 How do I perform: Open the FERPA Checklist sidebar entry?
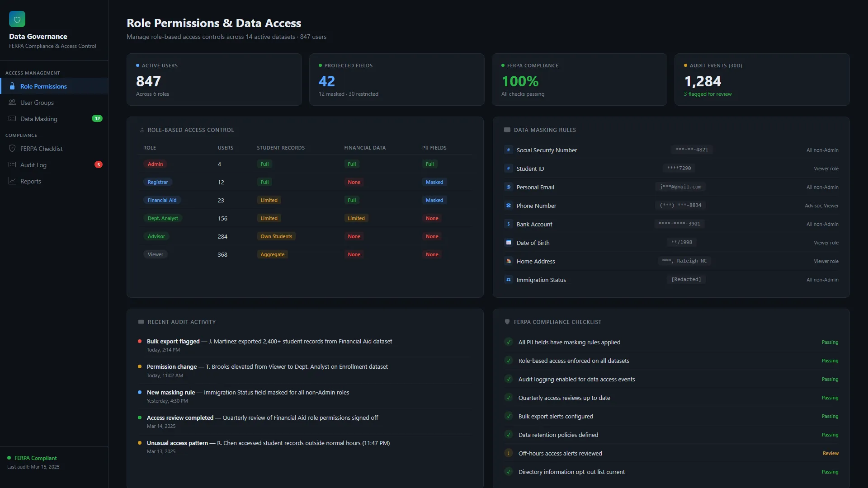41,148
